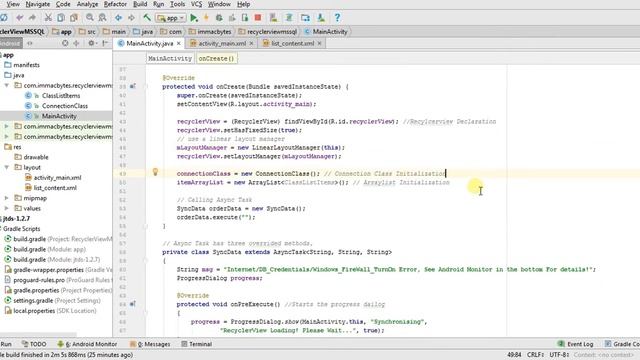Run app with the green play button
640x360 pixels.
(194, 18)
